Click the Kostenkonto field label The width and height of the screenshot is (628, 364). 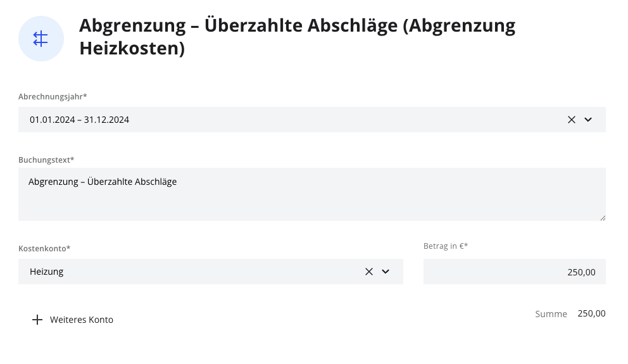point(44,249)
